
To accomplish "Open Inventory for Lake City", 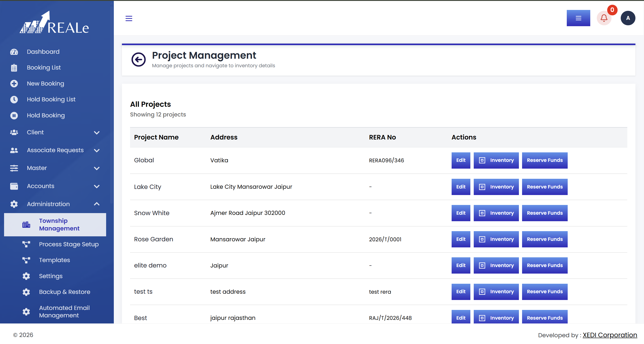I will [496, 187].
